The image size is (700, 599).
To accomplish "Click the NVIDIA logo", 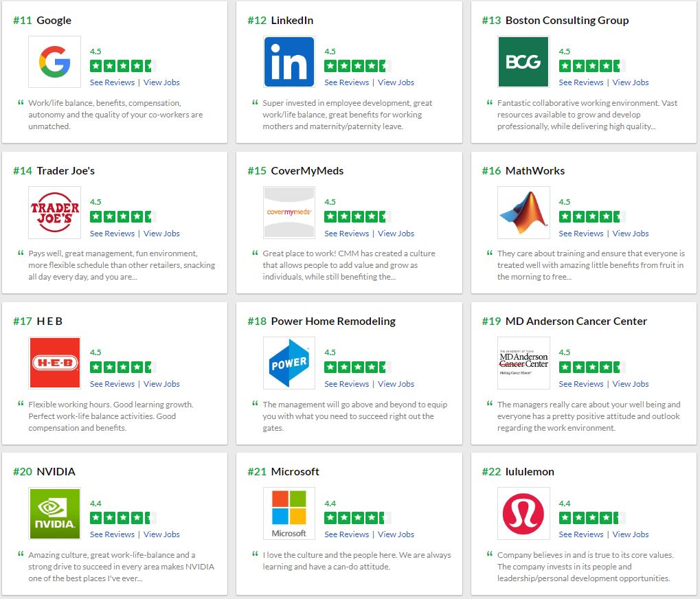I will [54, 513].
